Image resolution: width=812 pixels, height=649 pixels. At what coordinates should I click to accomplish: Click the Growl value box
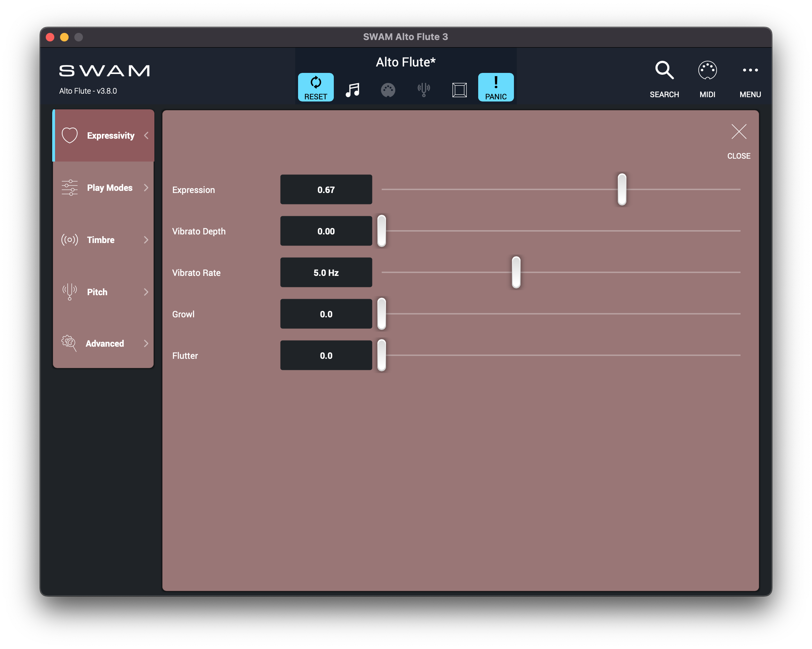pyautogui.click(x=326, y=314)
